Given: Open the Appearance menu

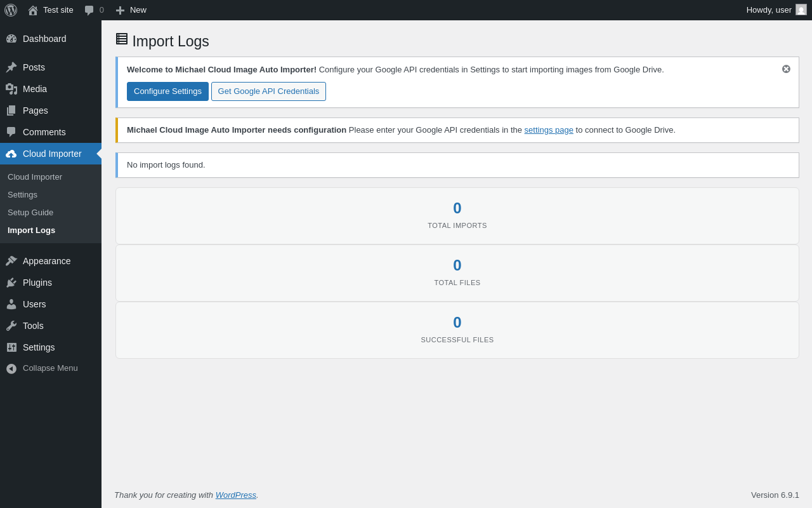Looking at the screenshot, I should [46, 261].
